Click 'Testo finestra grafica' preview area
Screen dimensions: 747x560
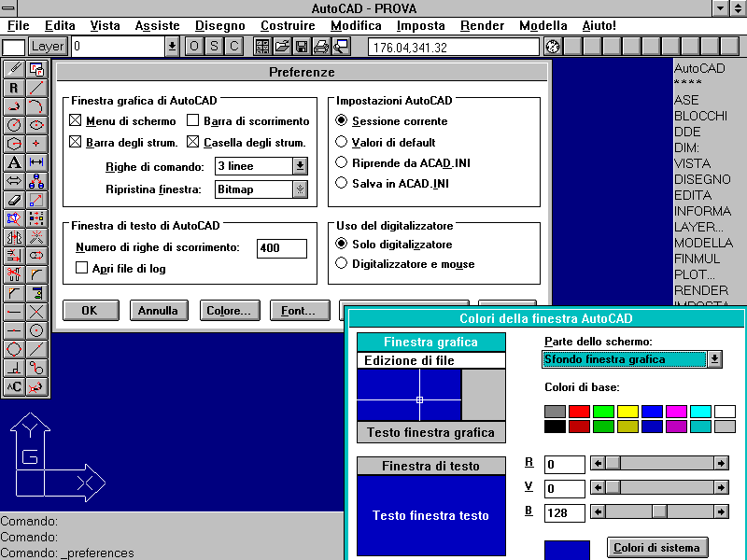[x=430, y=432]
